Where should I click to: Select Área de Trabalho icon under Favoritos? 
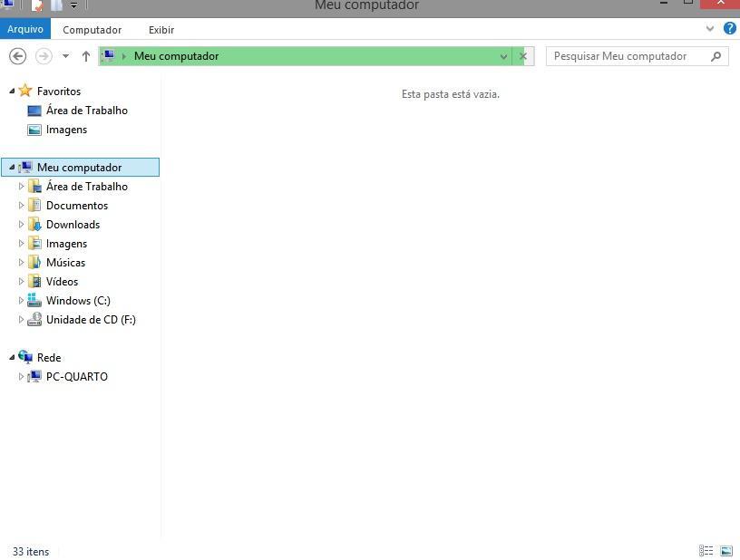click(34, 111)
